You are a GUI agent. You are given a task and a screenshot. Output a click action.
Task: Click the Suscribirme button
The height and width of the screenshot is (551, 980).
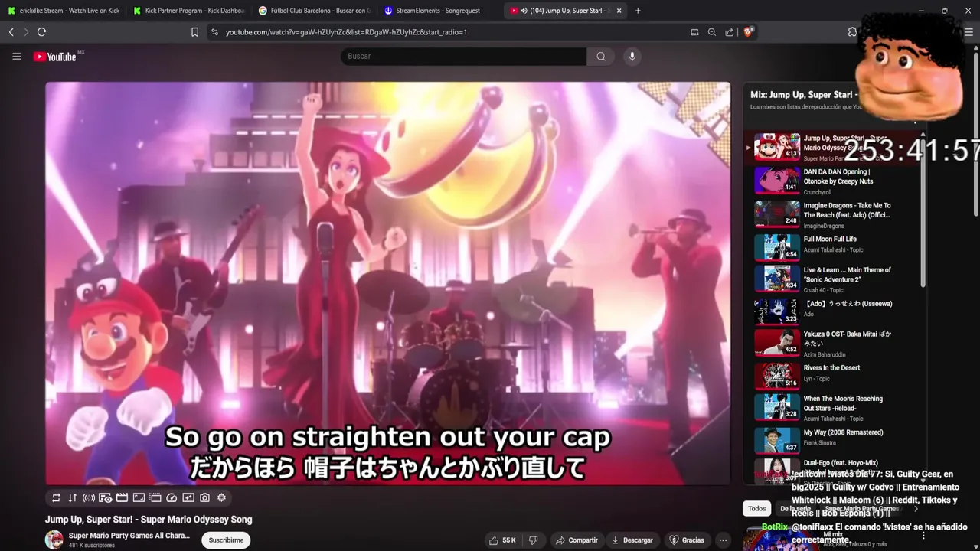coord(226,540)
